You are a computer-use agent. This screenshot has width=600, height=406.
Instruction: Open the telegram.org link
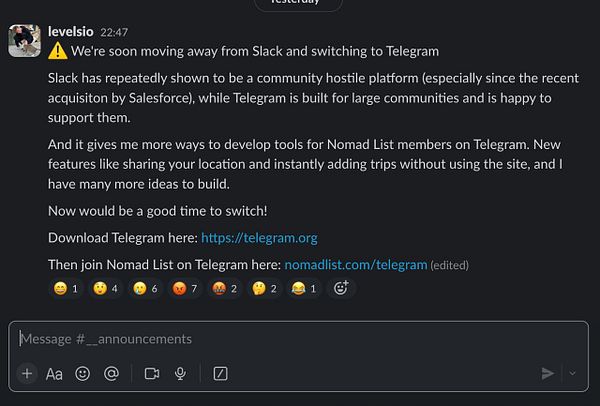(259, 238)
